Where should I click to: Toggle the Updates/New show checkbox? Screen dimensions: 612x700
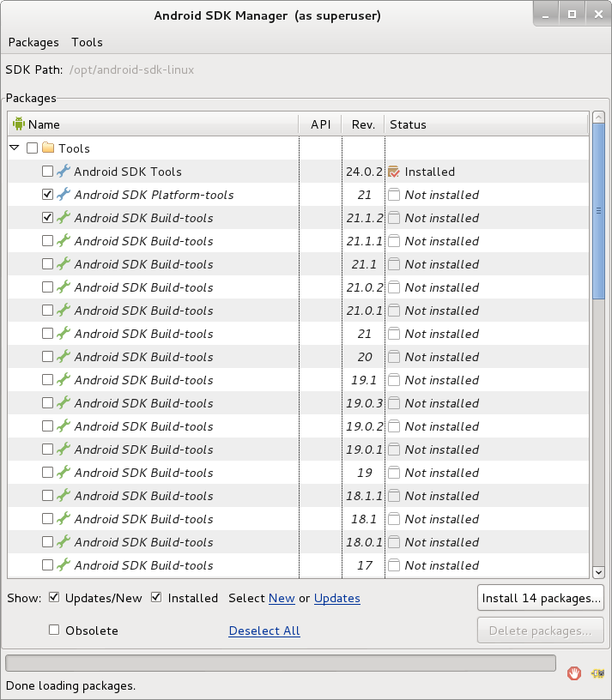[x=54, y=597]
